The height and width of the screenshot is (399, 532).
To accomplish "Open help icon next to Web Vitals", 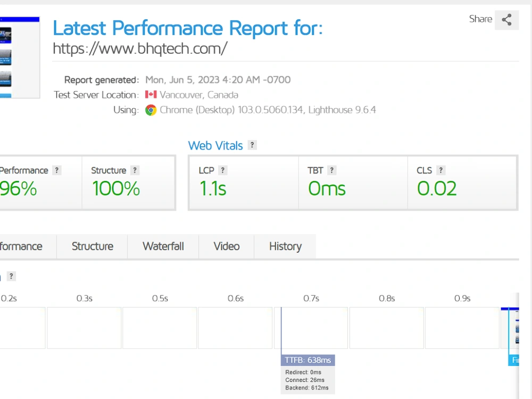I will click(x=252, y=145).
